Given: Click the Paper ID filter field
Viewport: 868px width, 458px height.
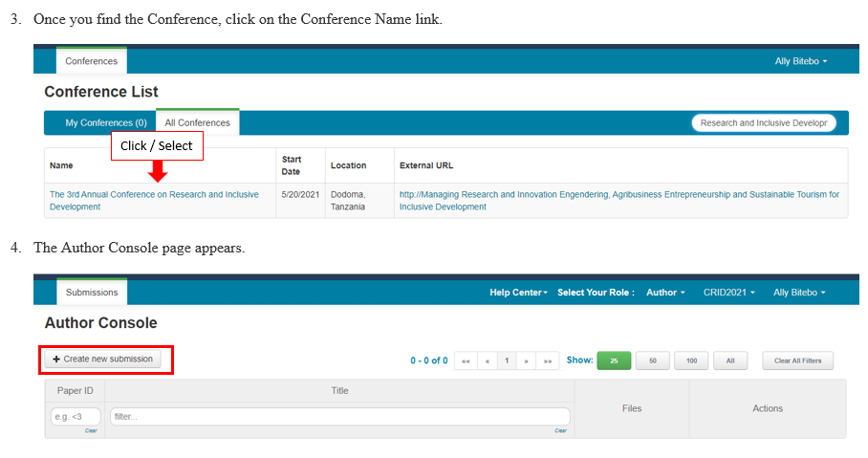Looking at the screenshot, I should click(76, 417).
